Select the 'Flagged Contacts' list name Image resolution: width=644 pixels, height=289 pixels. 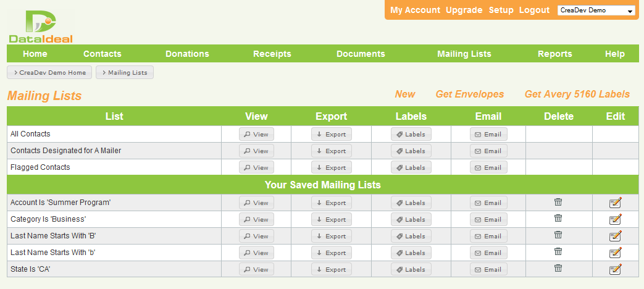[40, 167]
